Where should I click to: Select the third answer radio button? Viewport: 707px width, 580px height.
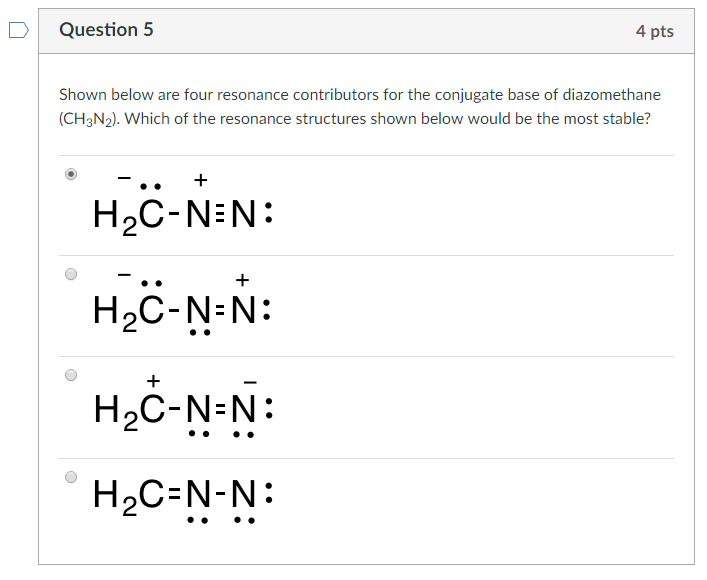point(71,375)
